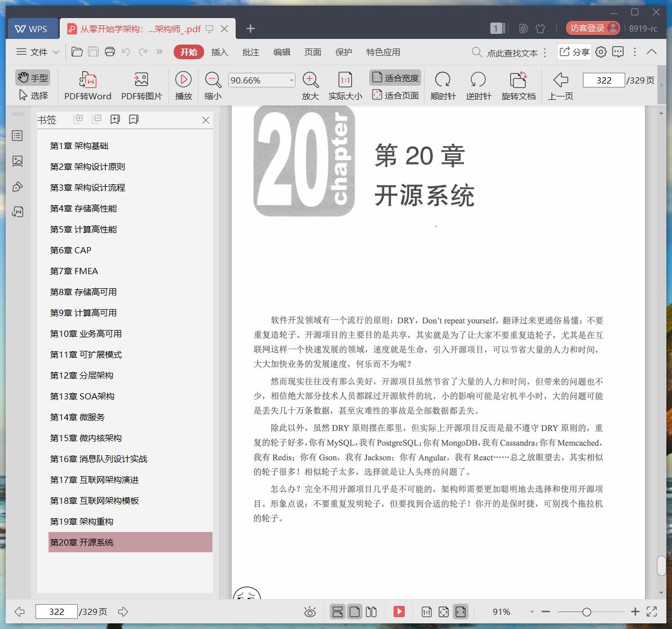Open settings gear icon in ribbon
The image size is (672, 629).
pyautogui.click(x=601, y=52)
